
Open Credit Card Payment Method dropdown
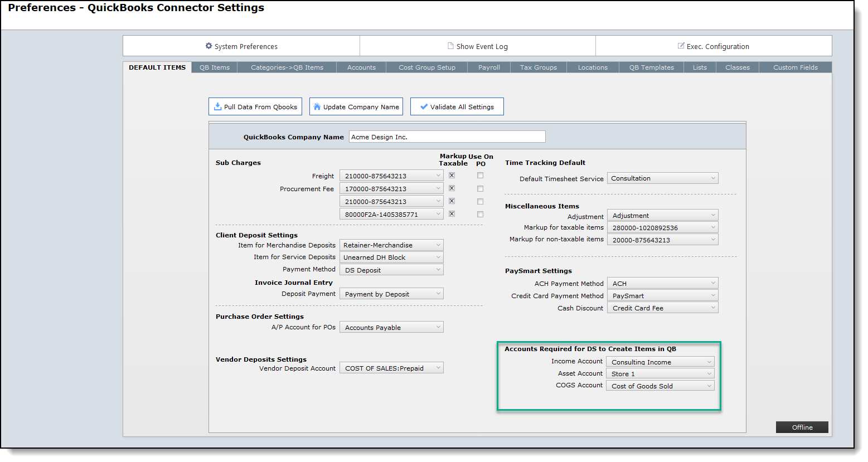coord(662,295)
